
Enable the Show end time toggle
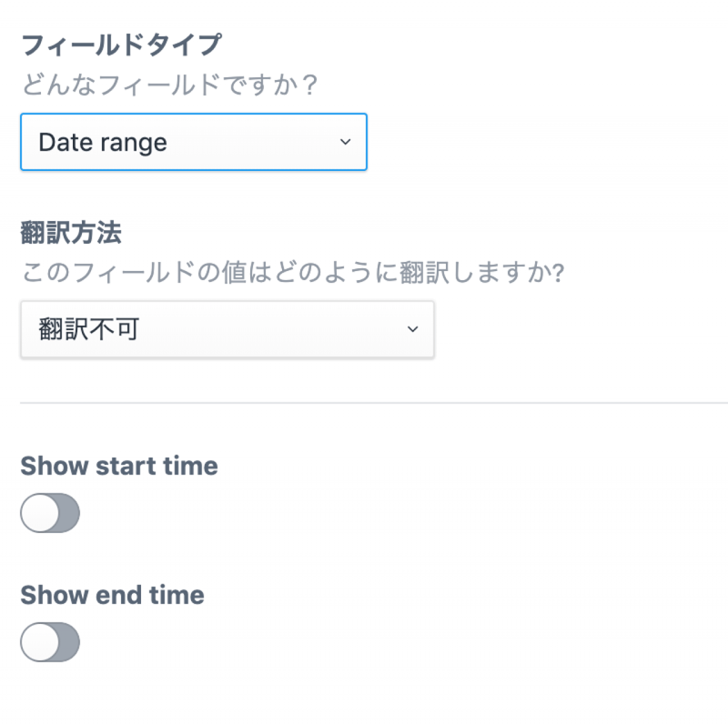pyautogui.click(x=50, y=643)
